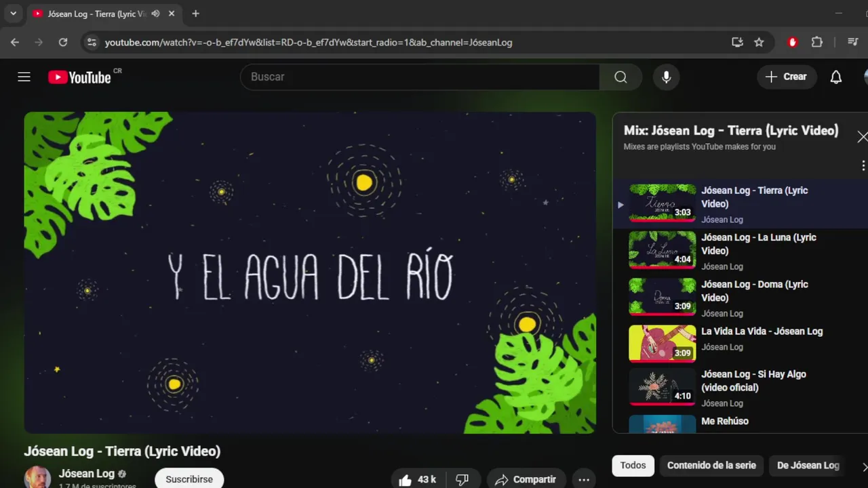Open the tab search dropdown arrow
This screenshot has height=488, width=868.
13,14
